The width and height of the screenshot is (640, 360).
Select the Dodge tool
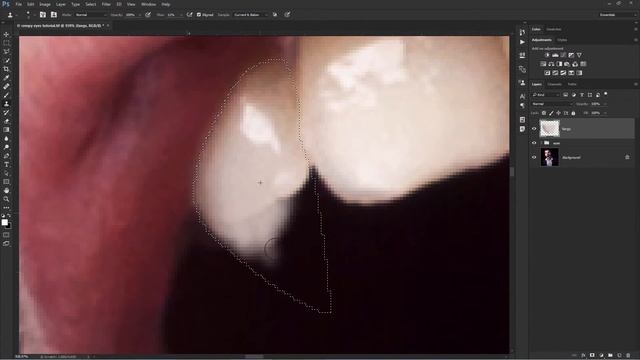tap(6, 147)
